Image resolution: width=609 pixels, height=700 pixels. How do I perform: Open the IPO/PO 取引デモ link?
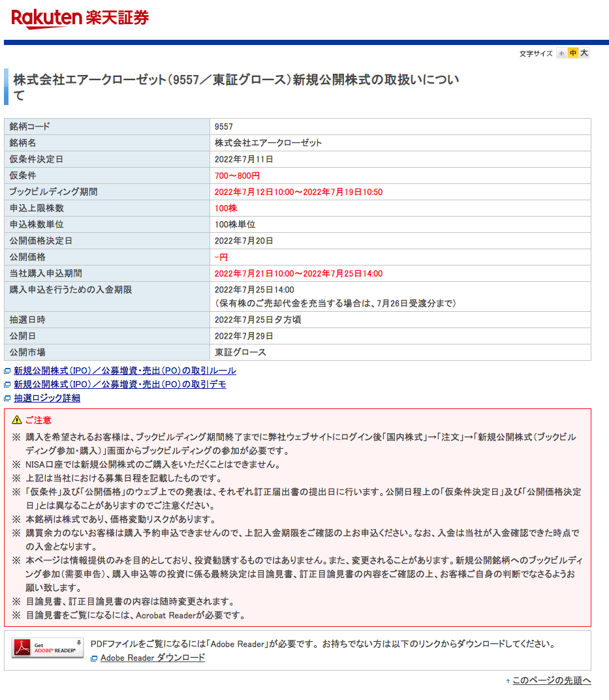pos(120,384)
